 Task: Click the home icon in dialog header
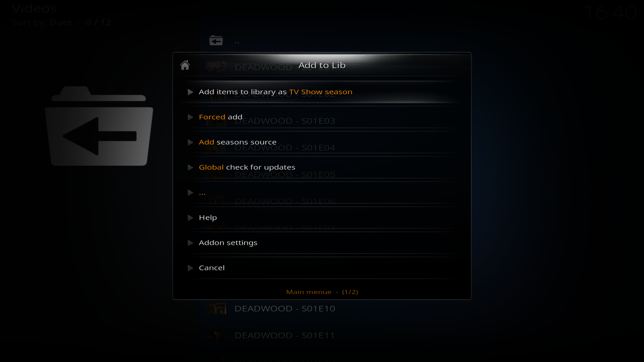[x=185, y=65]
